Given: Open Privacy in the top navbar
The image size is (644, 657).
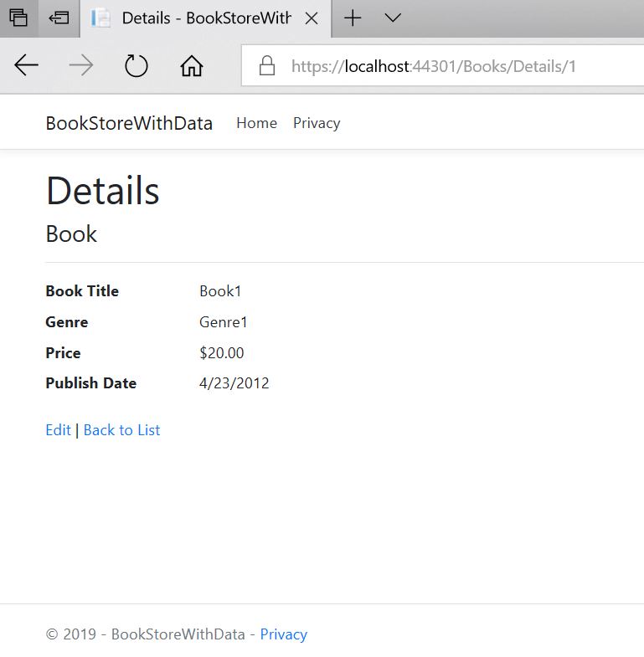Looking at the screenshot, I should pos(317,123).
